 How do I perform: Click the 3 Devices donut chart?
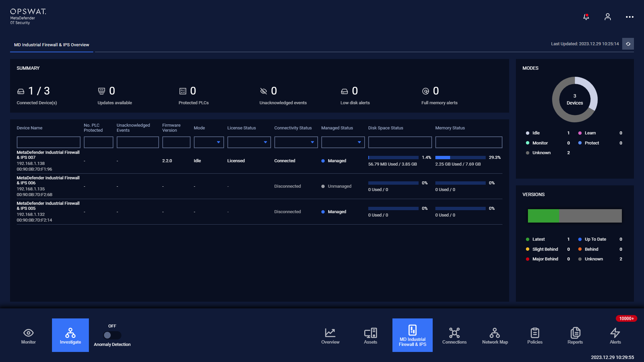575,100
